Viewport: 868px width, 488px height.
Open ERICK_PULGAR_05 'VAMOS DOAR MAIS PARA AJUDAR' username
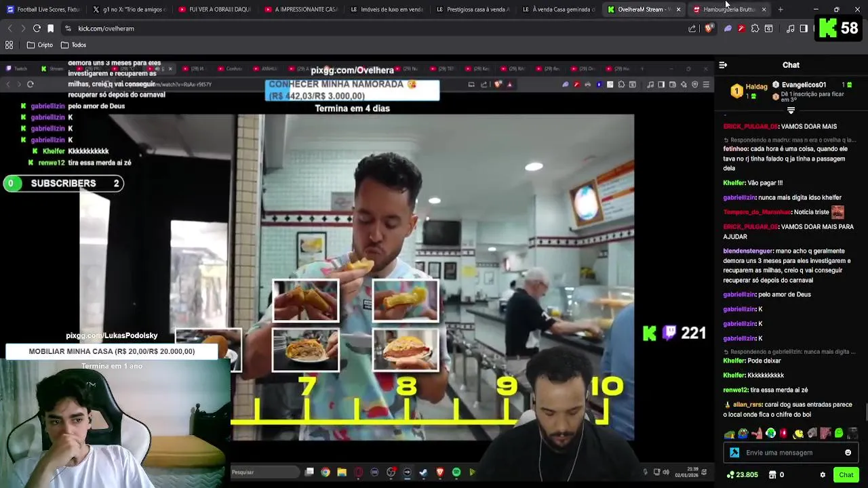click(x=750, y=226)
